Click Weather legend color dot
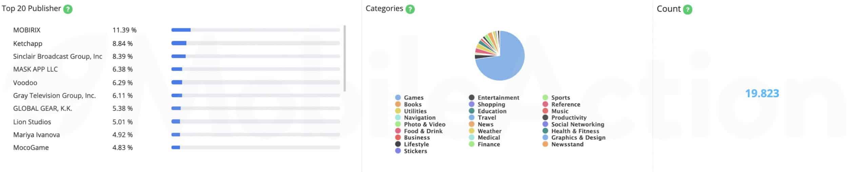Viewport: 868px width, 172px height. (x=472, y=131)
